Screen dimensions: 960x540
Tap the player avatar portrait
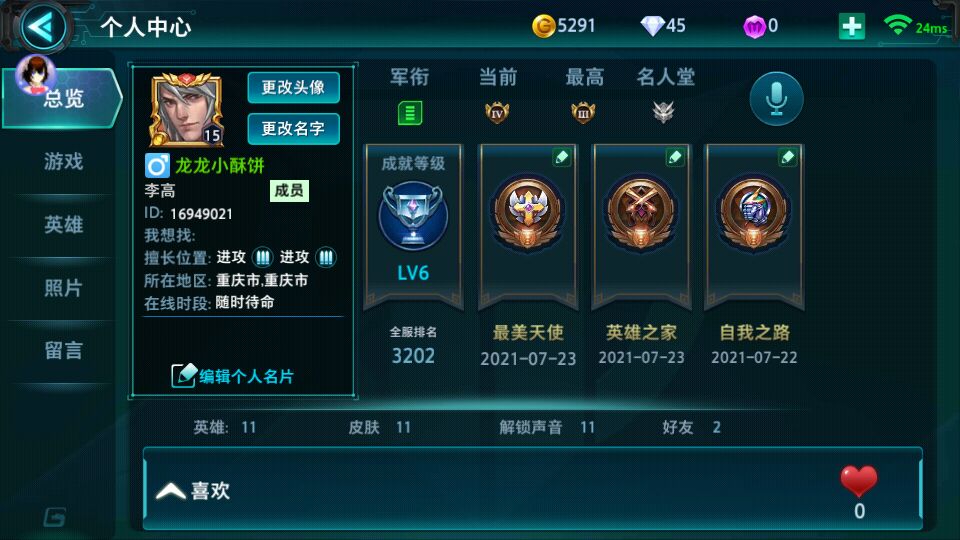click(187, 109)
